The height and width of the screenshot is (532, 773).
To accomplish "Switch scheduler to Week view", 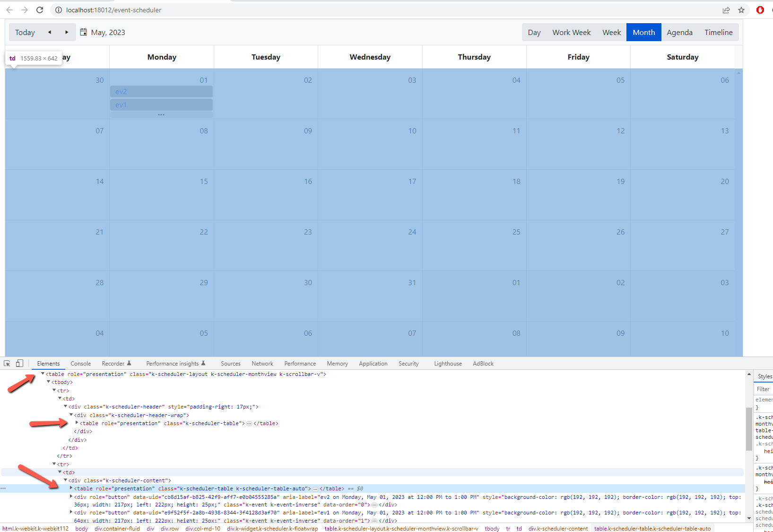I will click(x=612, y=32).
